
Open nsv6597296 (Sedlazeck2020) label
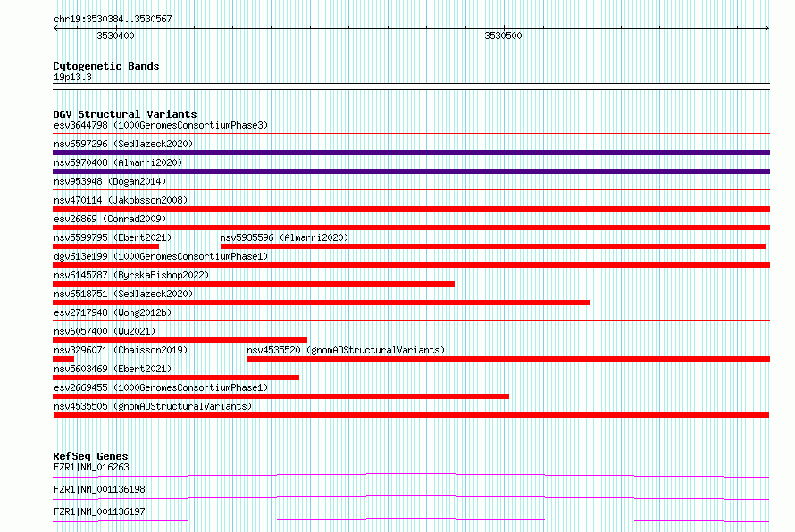click(123, 144)
